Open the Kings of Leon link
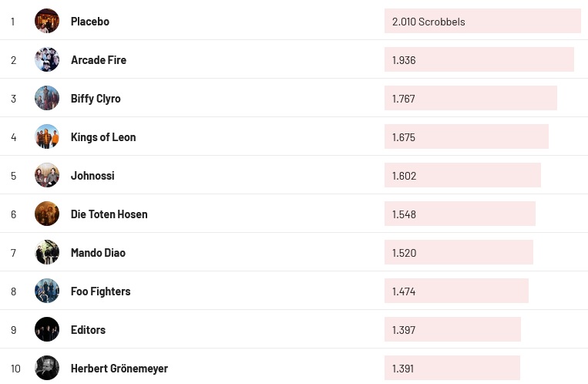Image resolution: width=588 pixels, height=384 pixels. tap(103, 137)
